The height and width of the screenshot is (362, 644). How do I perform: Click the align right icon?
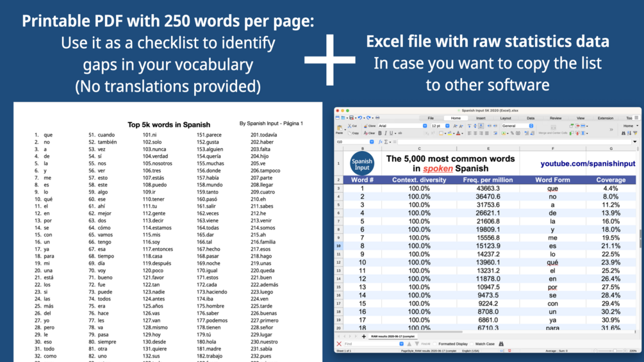click(481, 133)
